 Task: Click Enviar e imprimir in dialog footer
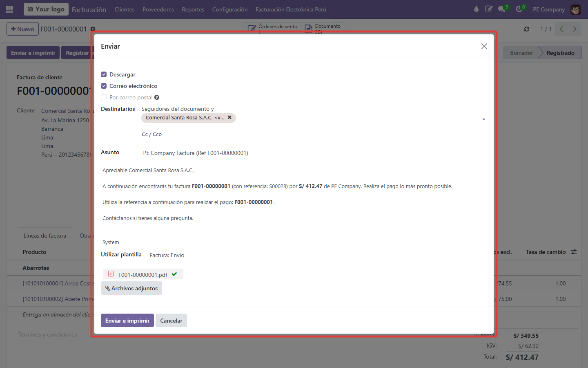(127, 321)
